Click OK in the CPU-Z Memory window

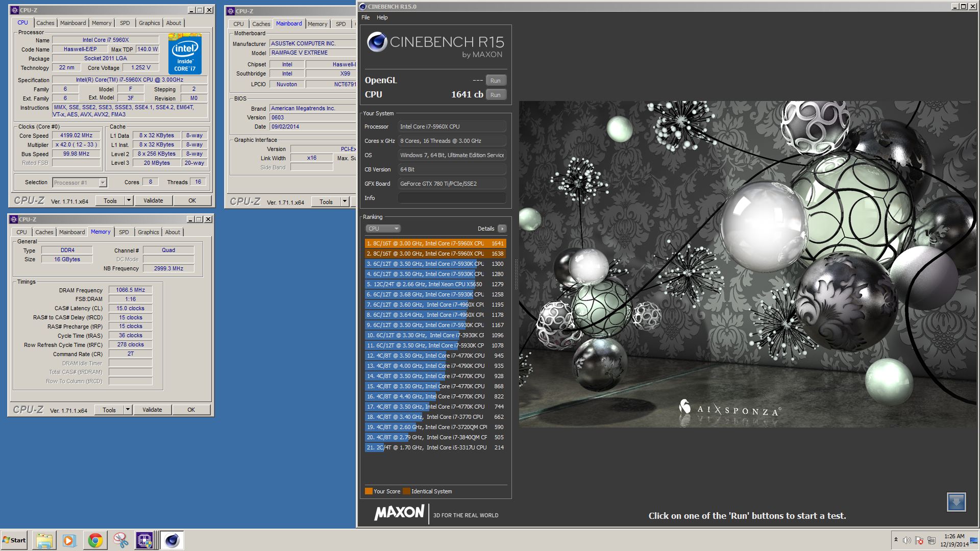pos(191,410)
